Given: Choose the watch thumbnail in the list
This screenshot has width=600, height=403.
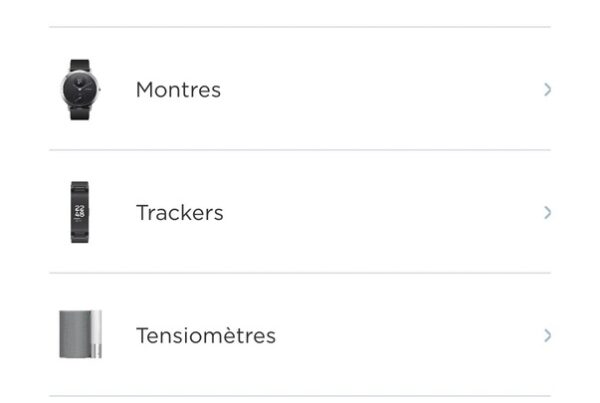Looking at the screenshot, I should pos(80,90).
